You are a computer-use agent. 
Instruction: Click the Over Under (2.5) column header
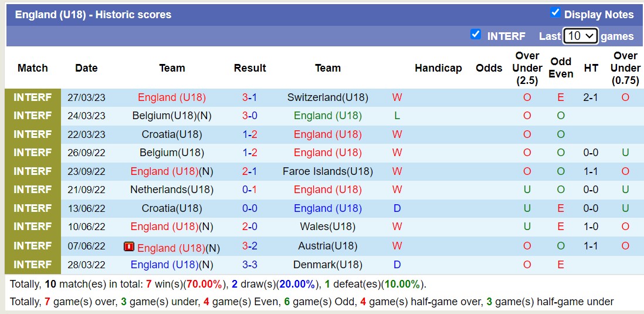pyautogui.click(x=527, y=68)
